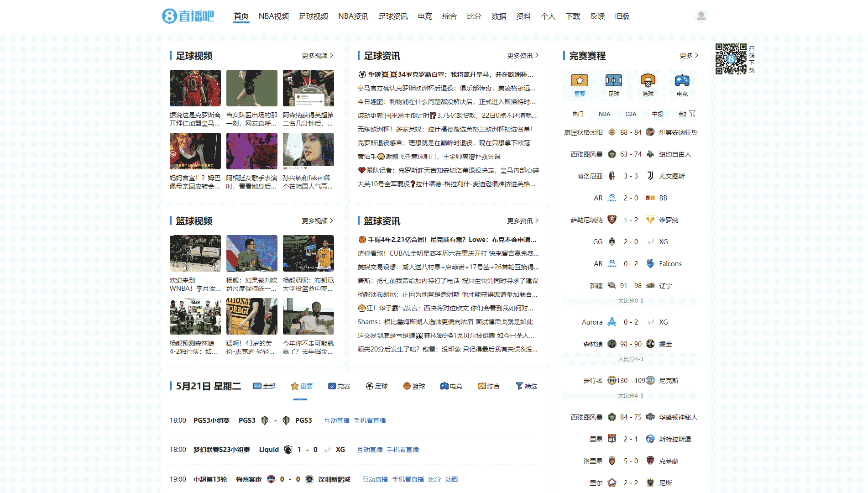Click the 直播吧 site logo

pyautogui.click(x=188, y=16)
